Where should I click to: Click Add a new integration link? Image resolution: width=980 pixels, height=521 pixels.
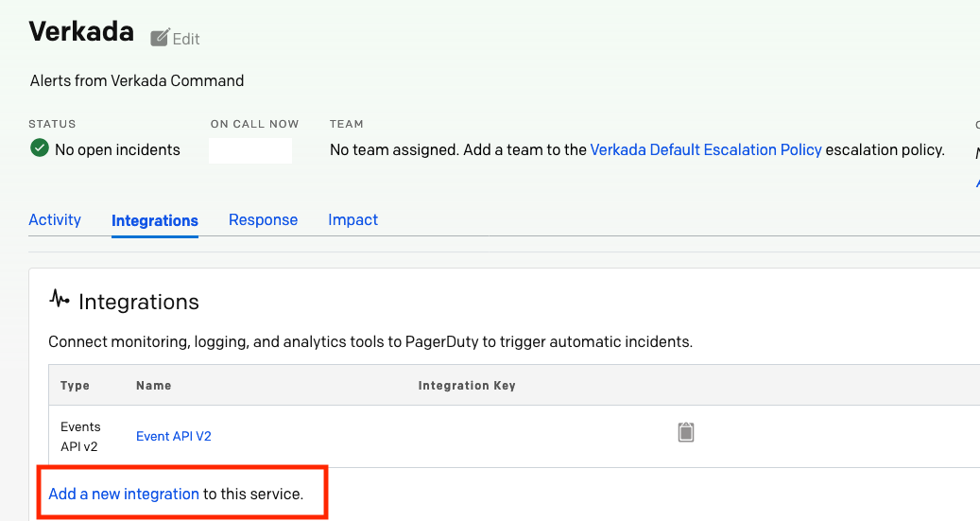pyautogui.click(x=124, y=495)
